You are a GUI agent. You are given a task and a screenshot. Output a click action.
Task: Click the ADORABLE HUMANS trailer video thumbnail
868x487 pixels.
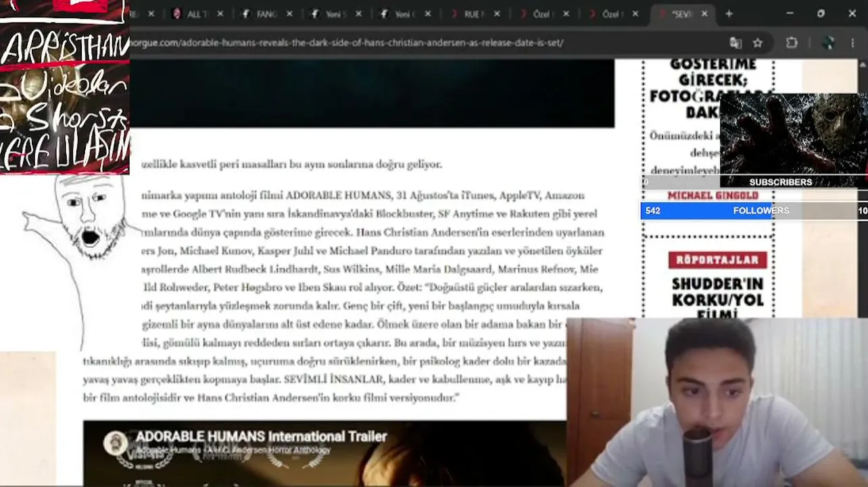point(324,453)
